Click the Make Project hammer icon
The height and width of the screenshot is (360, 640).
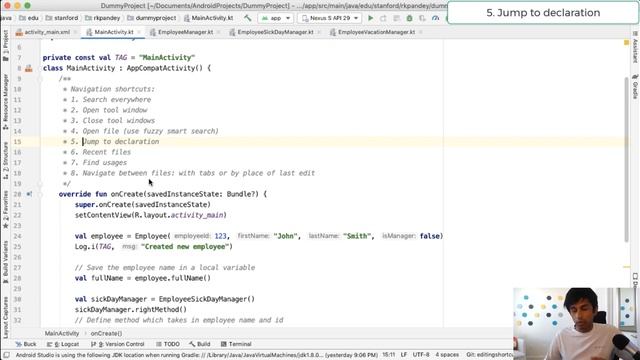click(247, 18)
